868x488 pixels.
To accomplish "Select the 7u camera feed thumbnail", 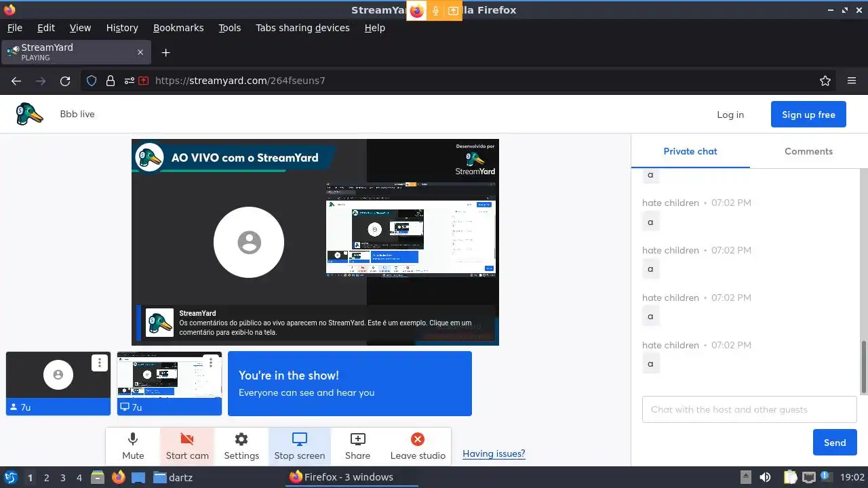I will [x=58, y=383].
